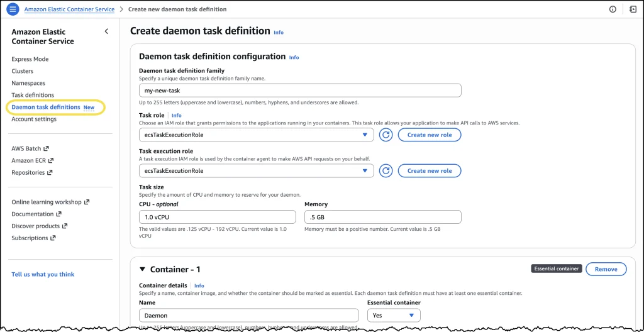The image size is (644, 332).
Task: Collapse the sidebar with the chevron arrow
Action: tap(106, 31)
